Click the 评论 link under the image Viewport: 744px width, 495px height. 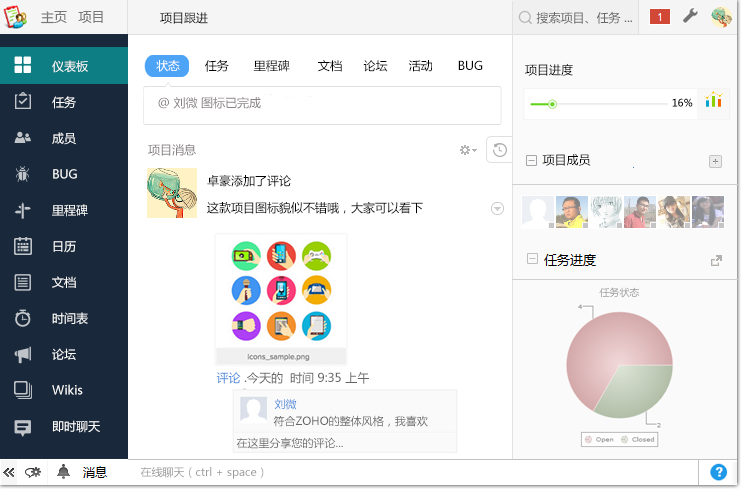(x=229, y=378)
